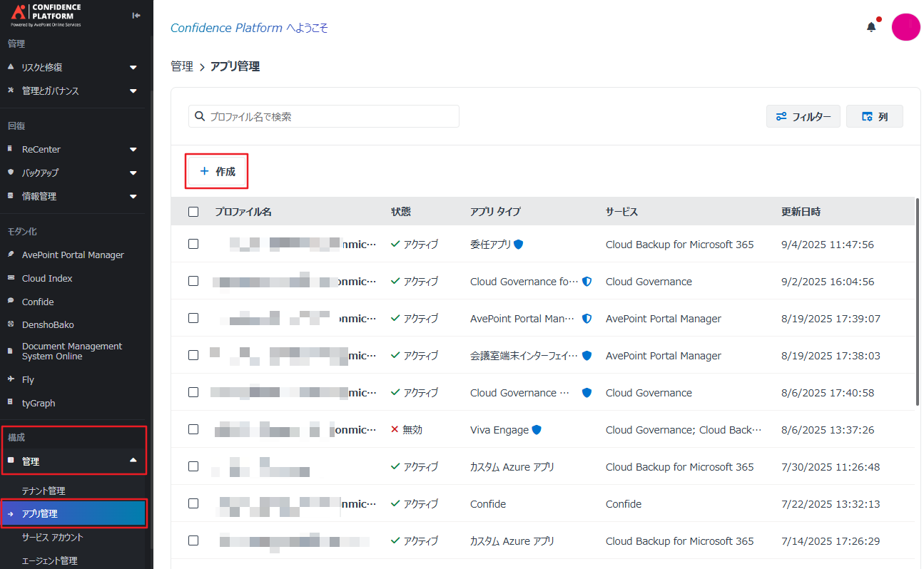924x569 pixels.
Task: Click the Fly sidebar icon
Action: tap(11, 379)
